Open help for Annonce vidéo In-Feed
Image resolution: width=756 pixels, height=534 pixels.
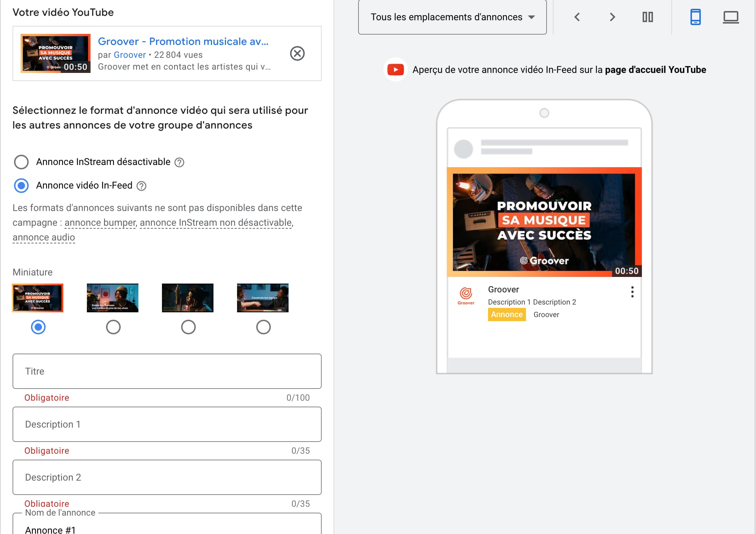[x=141, y=186]
